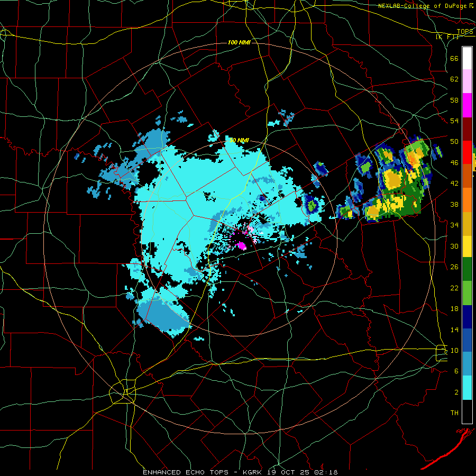Click the legend value "22"

(x=454, y=288)
